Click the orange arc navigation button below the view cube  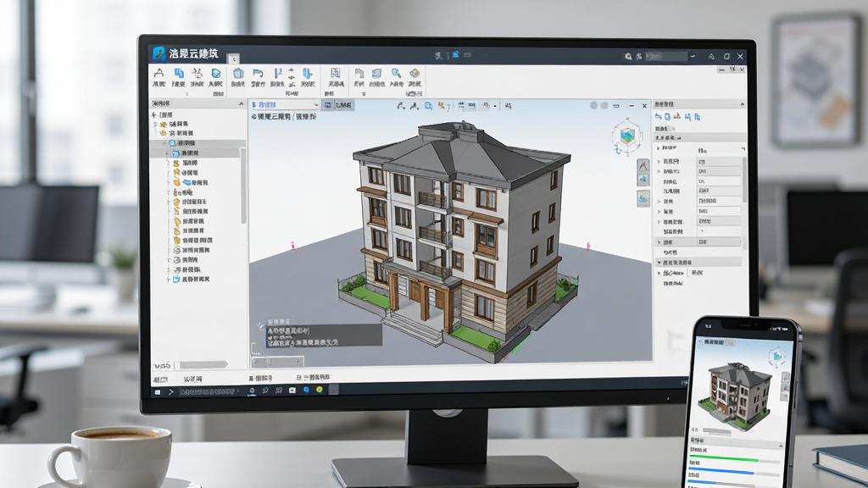point(643,165)
